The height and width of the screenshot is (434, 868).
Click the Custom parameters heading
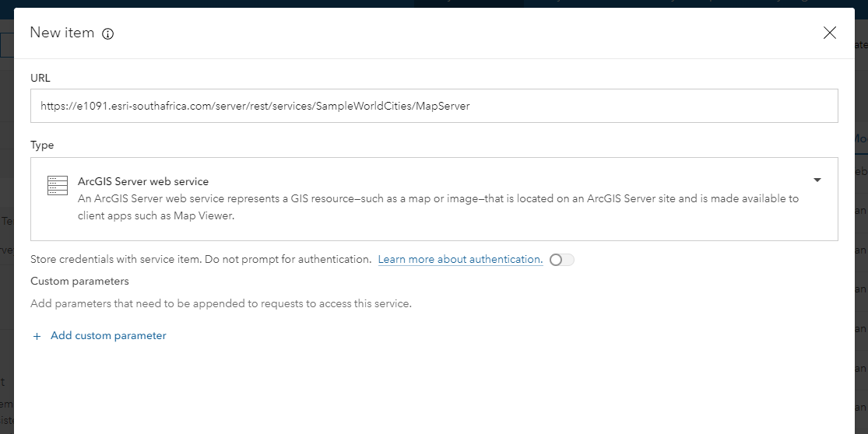tap(79, 281)
